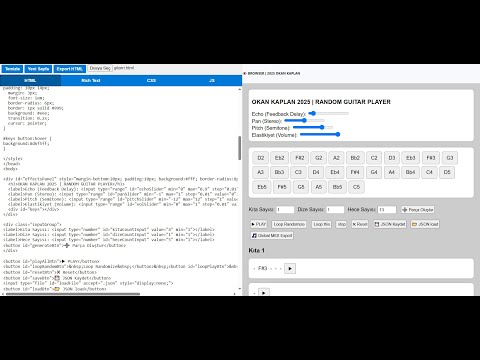Focus the Hece Sayısı number field
The image size is (480, 360).
click(x=387, y=209)
